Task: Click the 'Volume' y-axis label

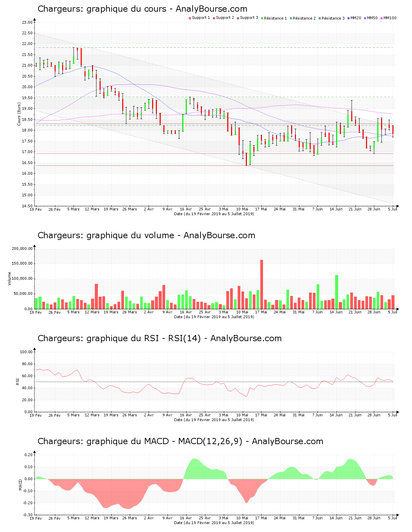Action: [x=10, y=279]
